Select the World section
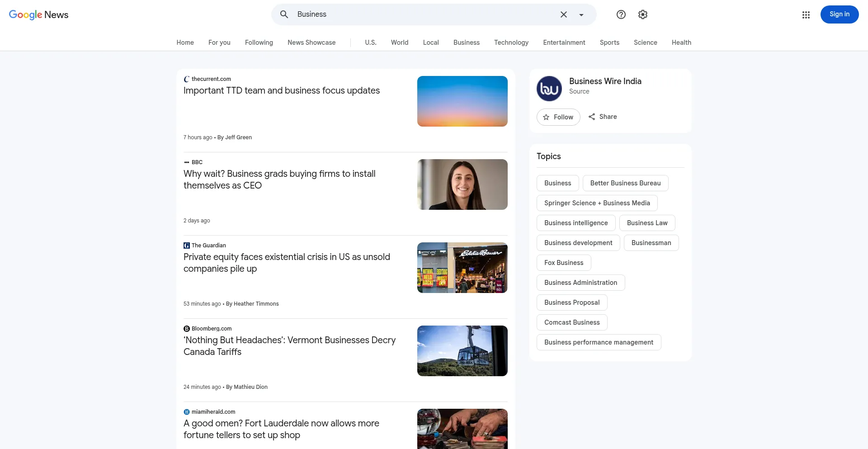The width and height of the screenshot is (868, 449). click(x=400, y=43)
